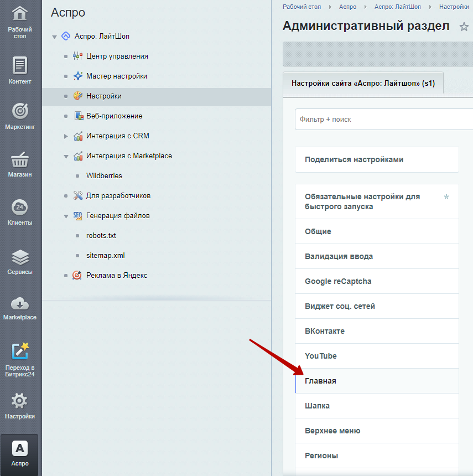473x476 pixels.
Task: Open YouTube settings section
Action: click(x=377, y=356)
